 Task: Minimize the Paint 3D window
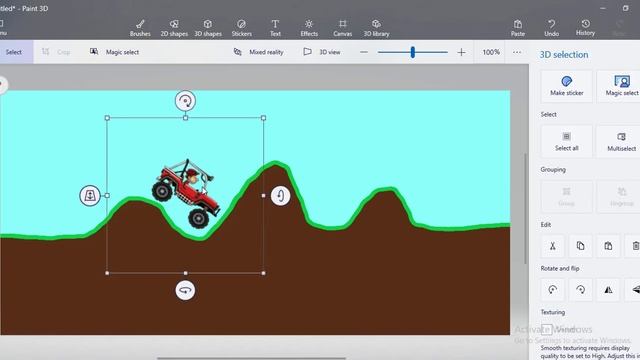coord(603,8)
